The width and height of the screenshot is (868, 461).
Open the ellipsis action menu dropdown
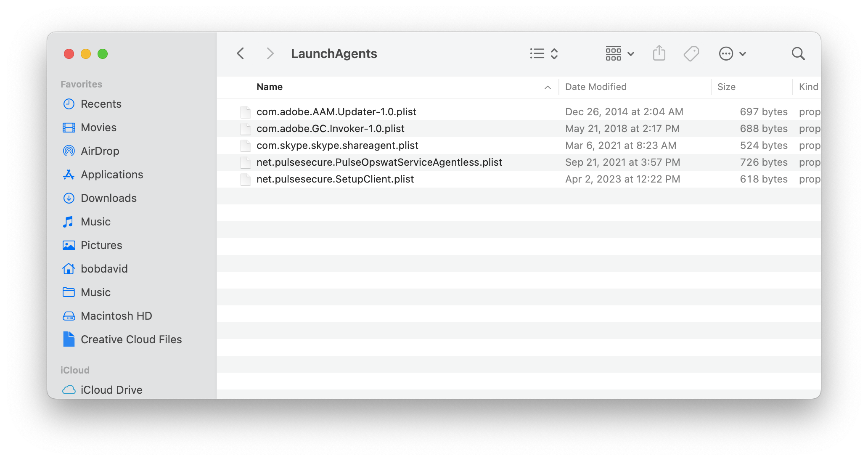732,54
